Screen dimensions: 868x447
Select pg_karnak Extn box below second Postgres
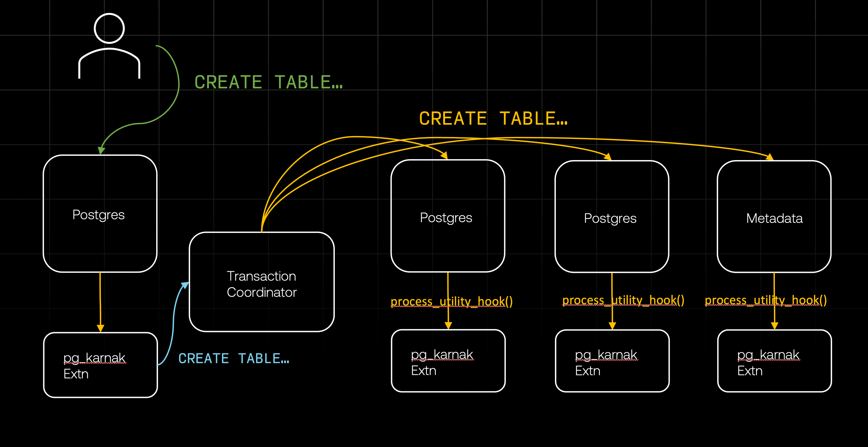(448, 361)
